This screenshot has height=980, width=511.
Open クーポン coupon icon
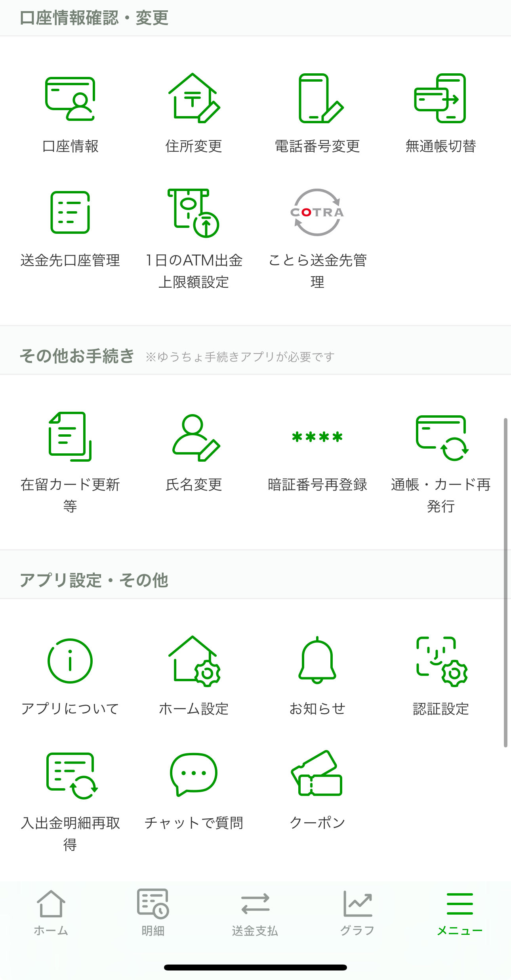pos(317,775)
